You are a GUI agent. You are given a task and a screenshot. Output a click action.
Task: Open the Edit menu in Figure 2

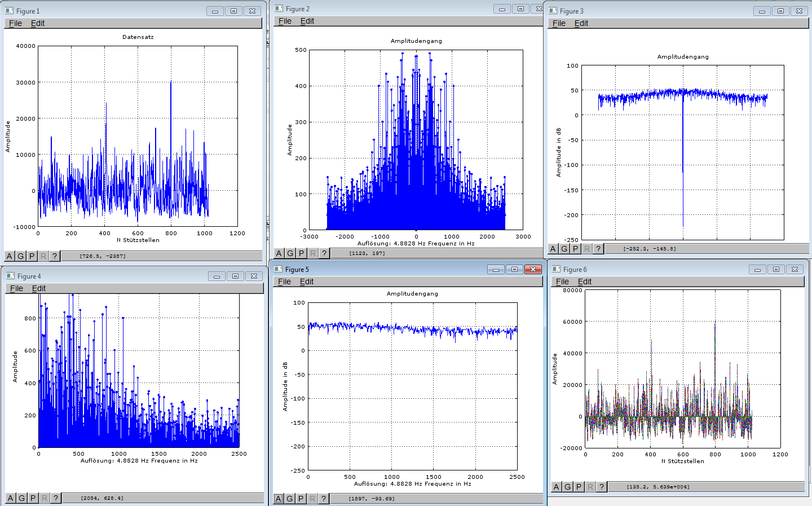pyautogui.click(x=307, y=21)
